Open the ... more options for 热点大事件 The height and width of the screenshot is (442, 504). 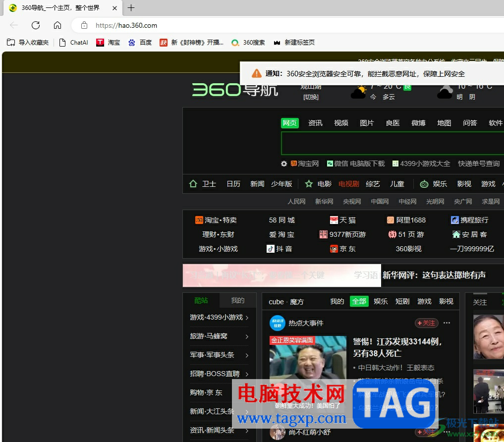[447, 323]
